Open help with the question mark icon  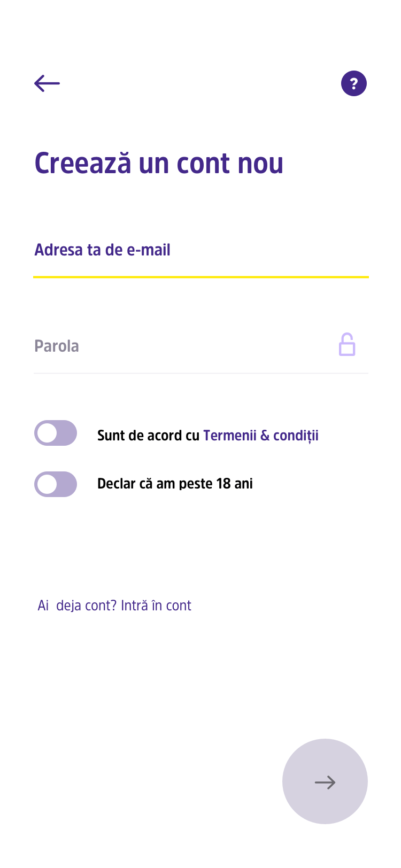(x=354, y=83)
